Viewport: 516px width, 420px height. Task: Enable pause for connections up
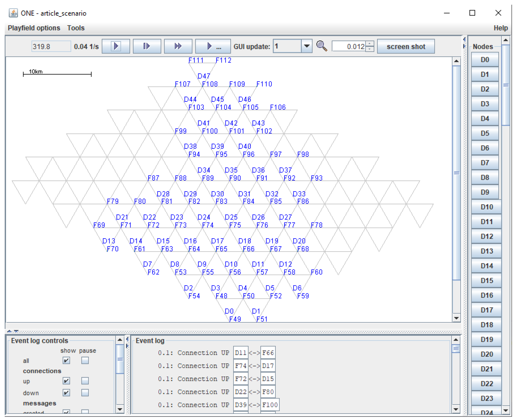coord(85,381)
